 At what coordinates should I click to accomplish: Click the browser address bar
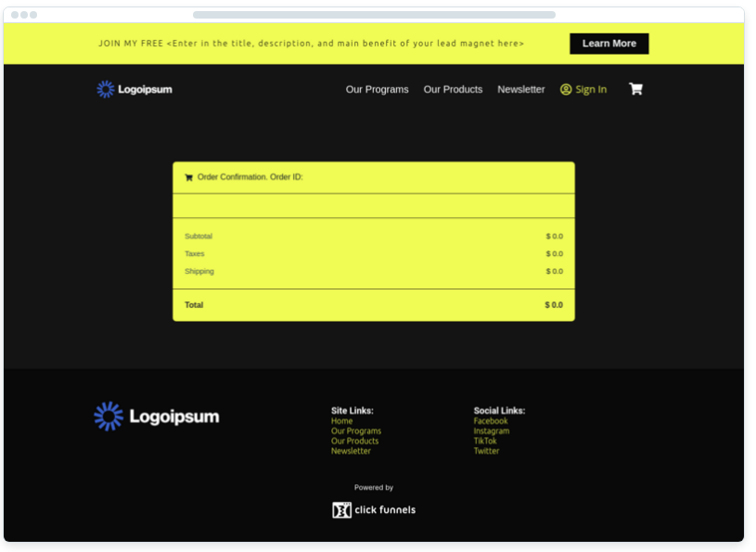(374, 15)
